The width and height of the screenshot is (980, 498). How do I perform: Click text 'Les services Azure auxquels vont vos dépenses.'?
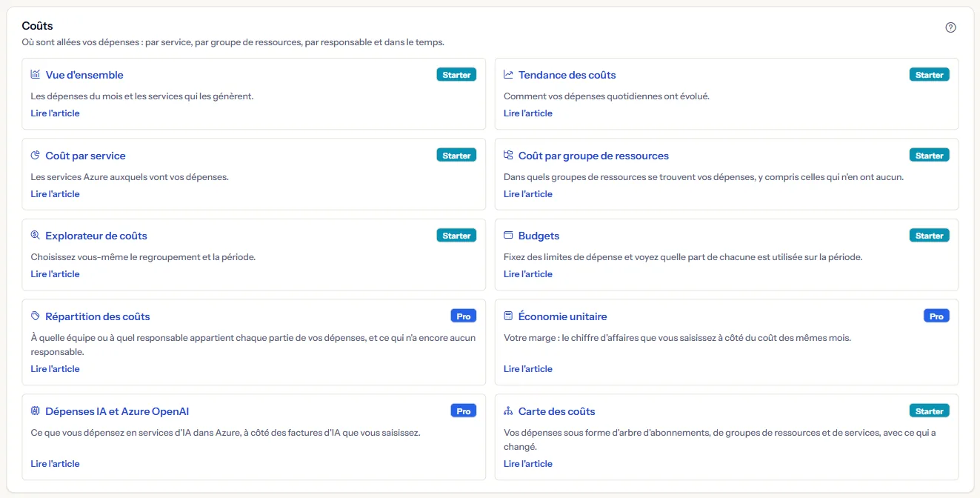pyautogui.click(x=130, y=177)
